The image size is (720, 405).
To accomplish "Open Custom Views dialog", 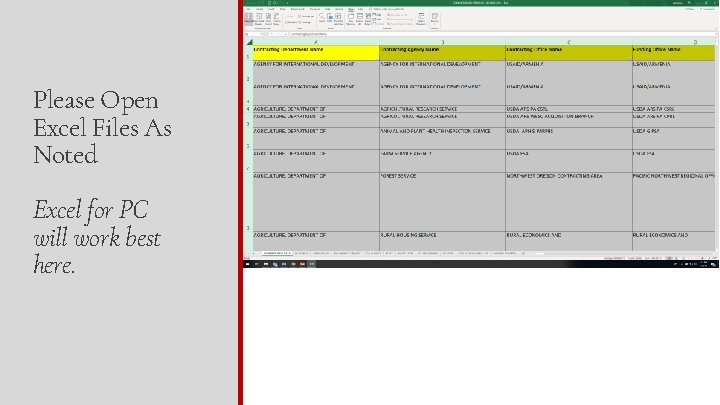I will pyautogui.click(x=276, y=19).
